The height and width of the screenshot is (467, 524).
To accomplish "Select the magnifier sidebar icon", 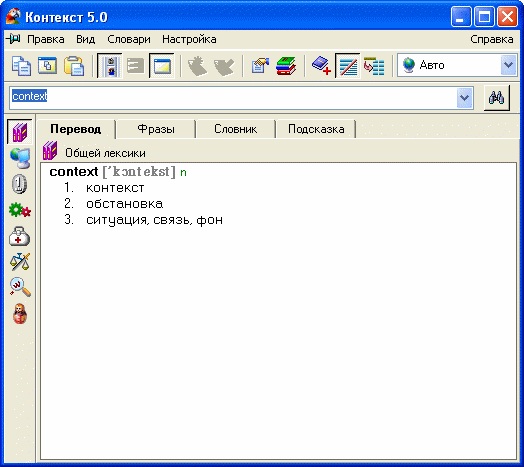I will tap(20, 287).
